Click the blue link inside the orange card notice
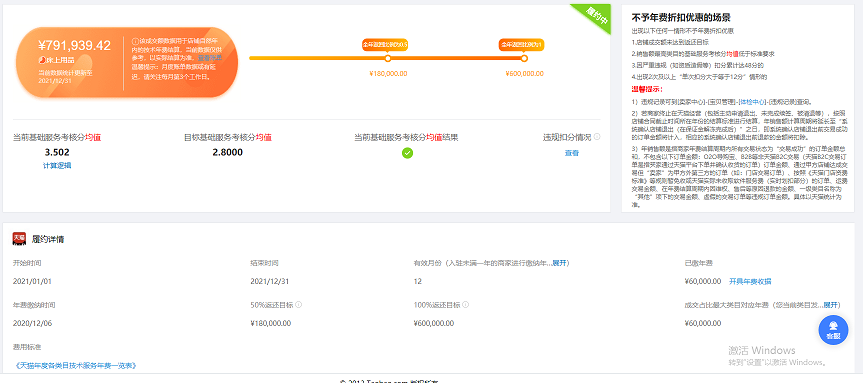Viewport: 863px width, 383px height. [210, 57]
